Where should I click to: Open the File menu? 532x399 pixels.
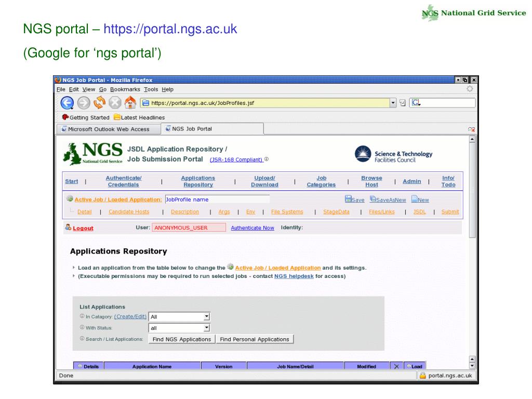click(61, 89)
